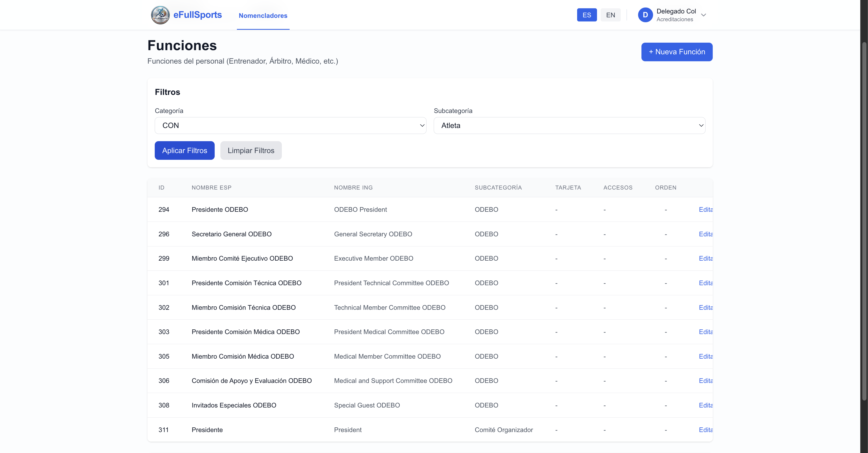Switch language to ES

point(586,15)
